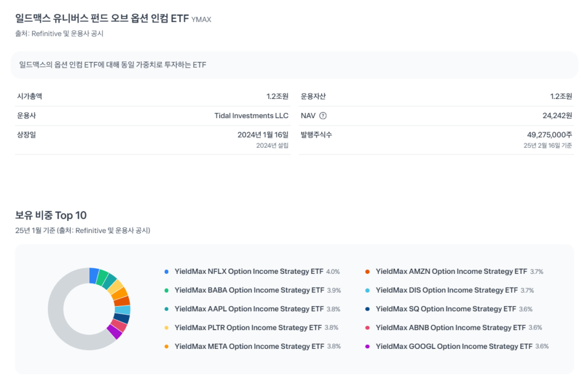Screen dimensions: 582x392
Task: Click the YieldMax PLTR Option Income Strategy ETF label
Action: [248, 327]
